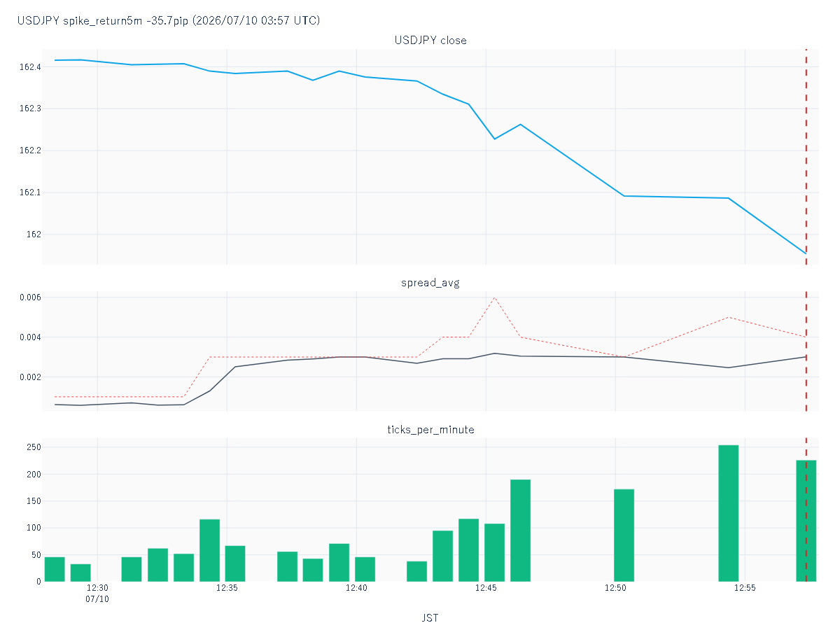This screenshot has height=630, width=840.
Task: Click the last ticks bar at the dashed line
Action: 806,520
